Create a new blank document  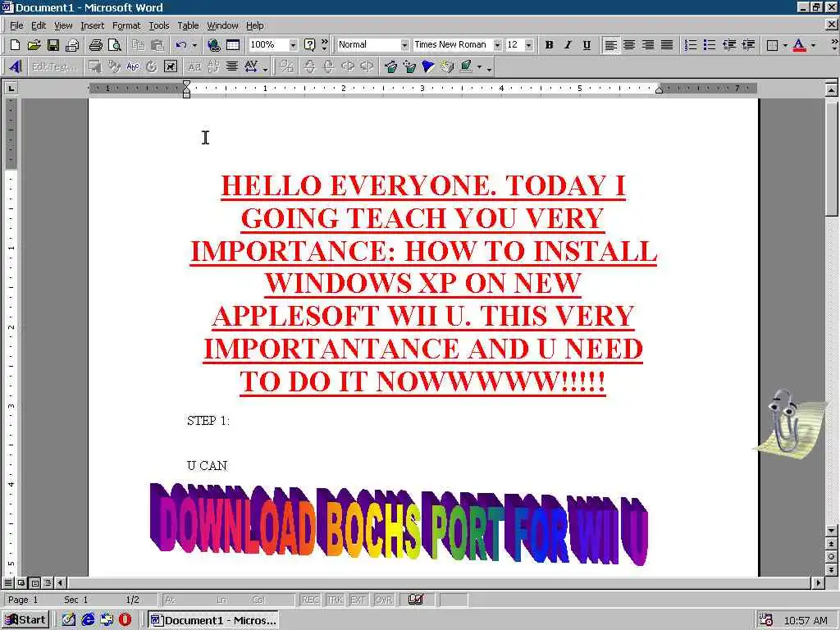click(15, 45)
